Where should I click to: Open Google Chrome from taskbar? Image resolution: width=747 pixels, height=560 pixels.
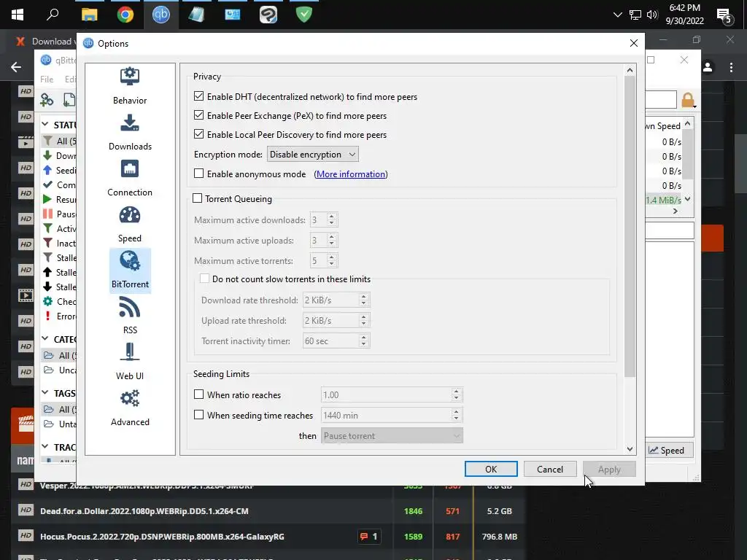click(x=125, y=15)
